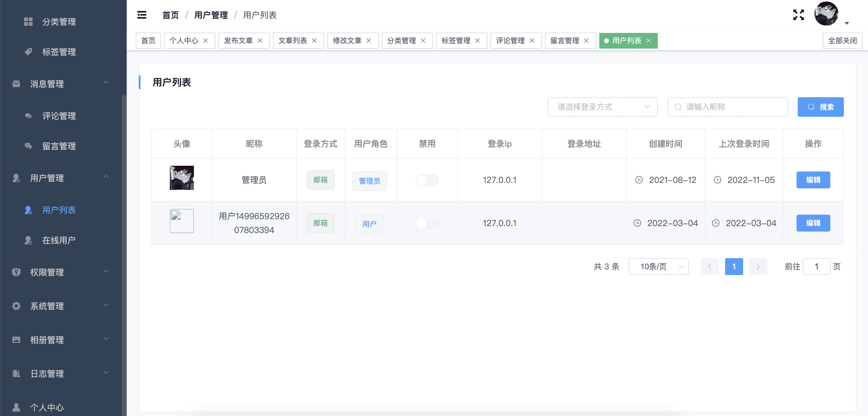Click the 评论管理 chat bubble icon
868x416 pixels.
28,116
